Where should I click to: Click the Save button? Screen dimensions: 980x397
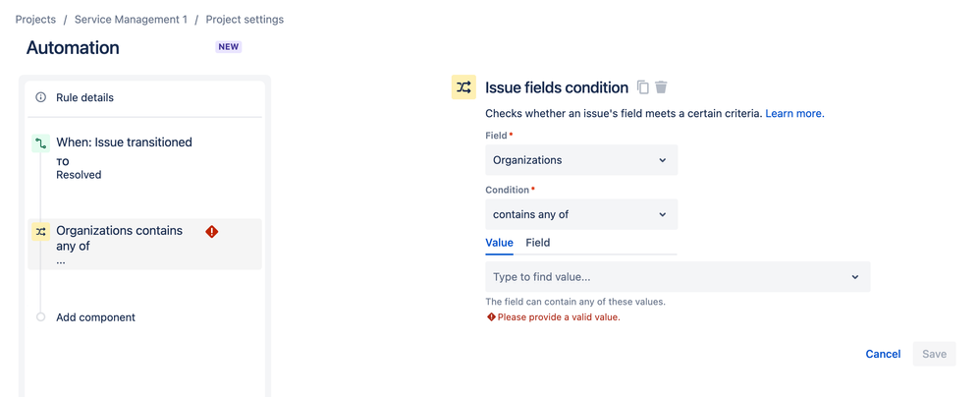coord(935,354)
